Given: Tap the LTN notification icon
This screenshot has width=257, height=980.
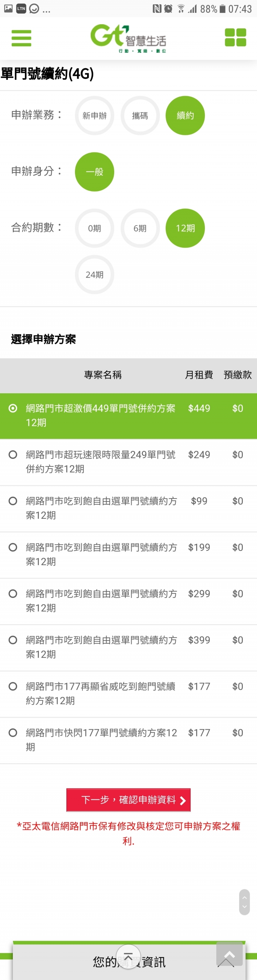Looking at the screenshot, I should (21, 8).
